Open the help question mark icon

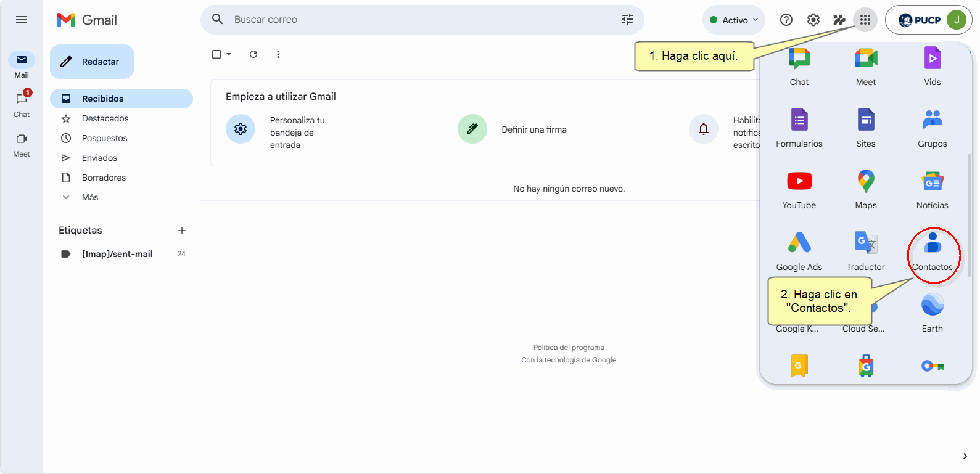tap(786, 20)
